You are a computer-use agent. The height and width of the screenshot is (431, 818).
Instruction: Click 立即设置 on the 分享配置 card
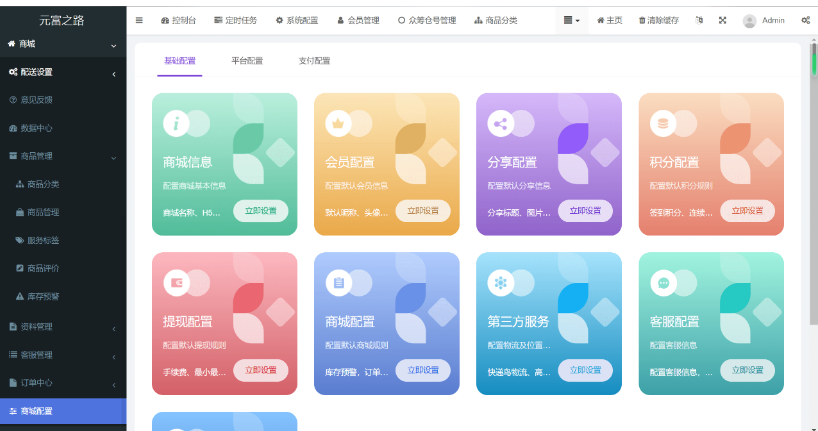coord(585,211)
